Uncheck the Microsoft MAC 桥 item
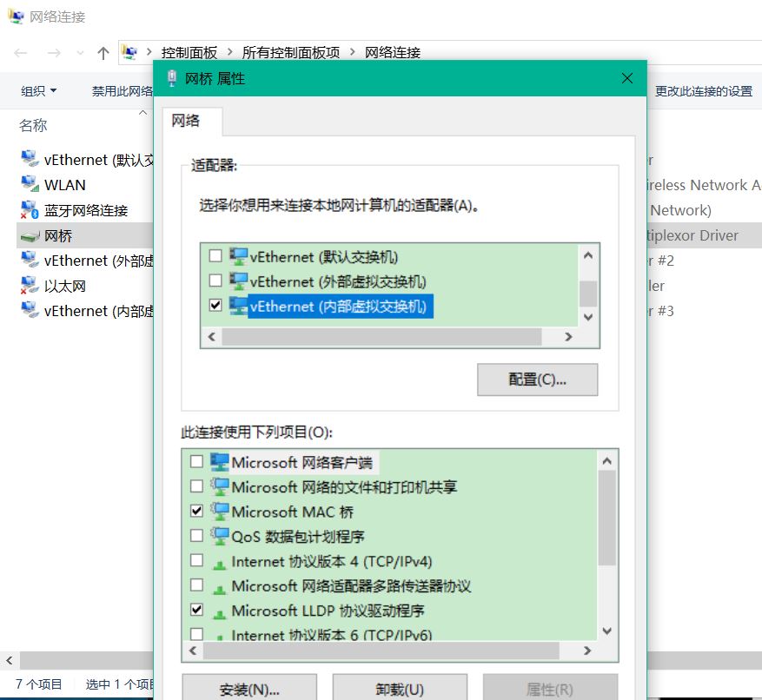The height and width of the screenshot is (700, 762). coord(196,511)
